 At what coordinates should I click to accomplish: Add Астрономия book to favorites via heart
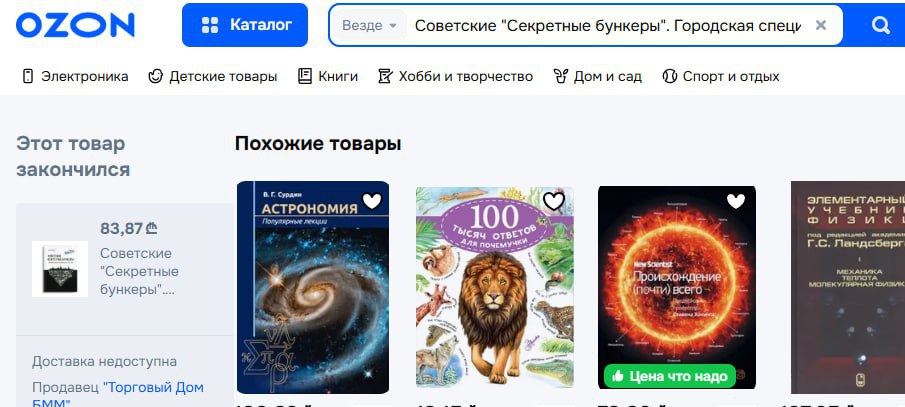[x=372, y=201]
